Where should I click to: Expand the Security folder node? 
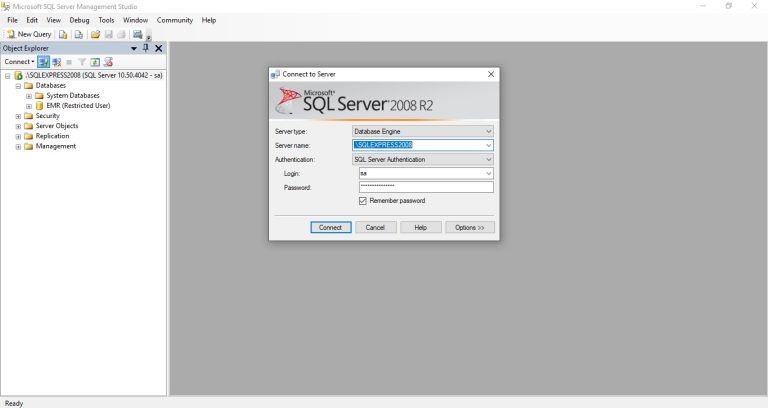pos(18,116)
